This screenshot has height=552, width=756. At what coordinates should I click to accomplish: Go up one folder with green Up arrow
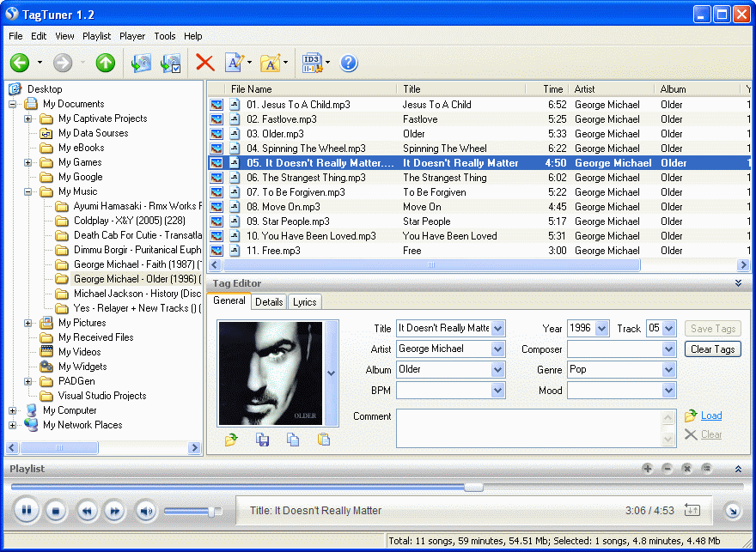click(105, 63)
